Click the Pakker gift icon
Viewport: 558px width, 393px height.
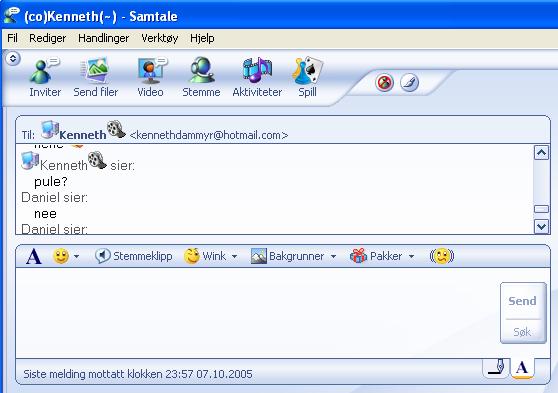(x=358, y=256)
